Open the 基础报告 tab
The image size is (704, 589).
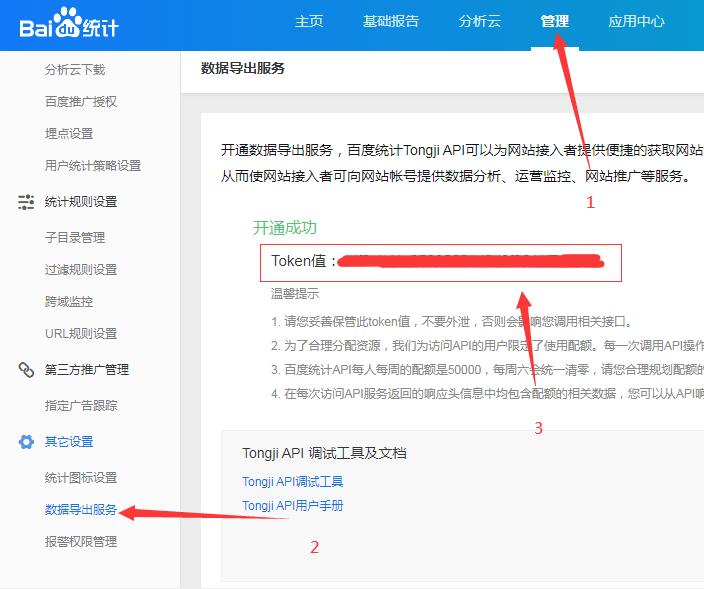[391, 21]
